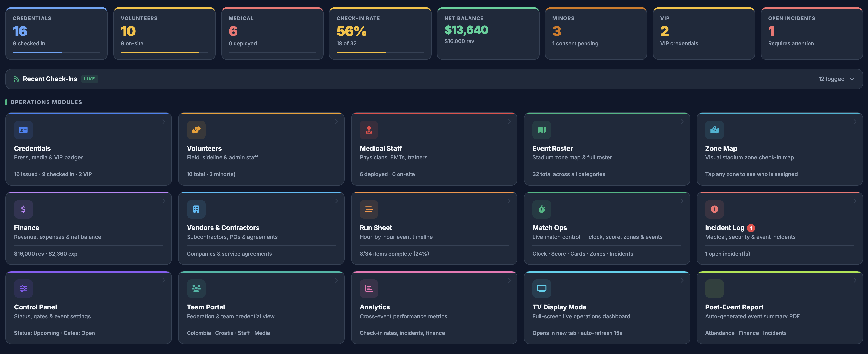Select the Volunteers handshake icon
This screenshot has width=868, height=354.
196,130
